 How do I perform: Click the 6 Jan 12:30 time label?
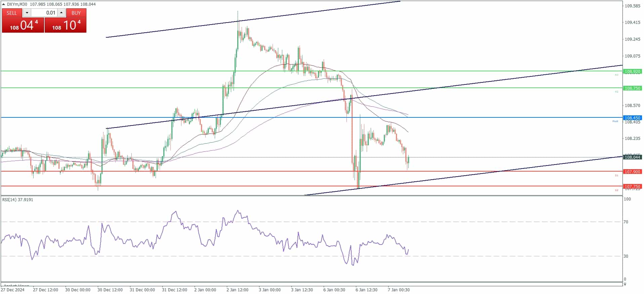[366, 290]
